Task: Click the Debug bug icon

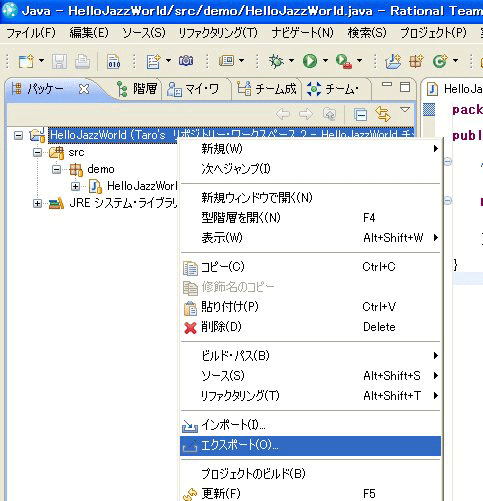Action: click(x=276, y=61)
